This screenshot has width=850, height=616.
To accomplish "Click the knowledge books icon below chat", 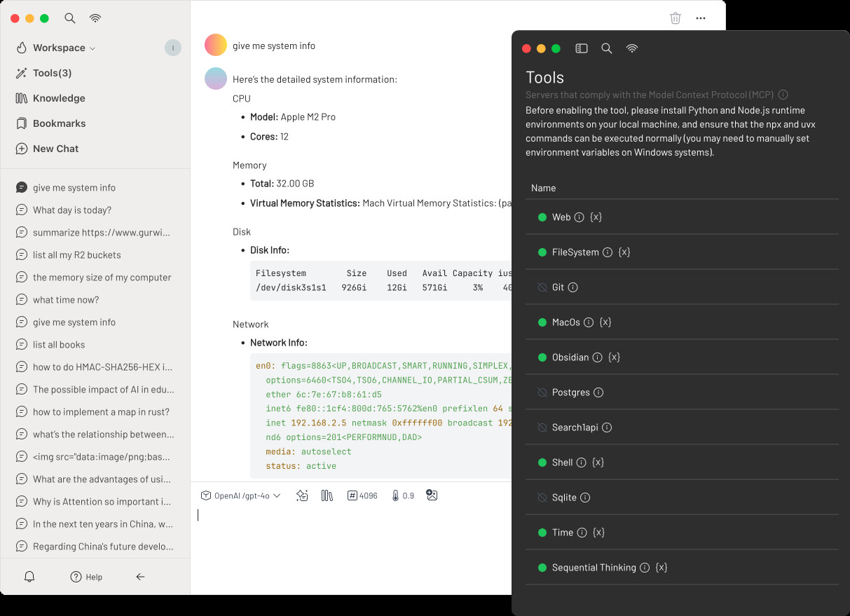I will pos(327,495).
